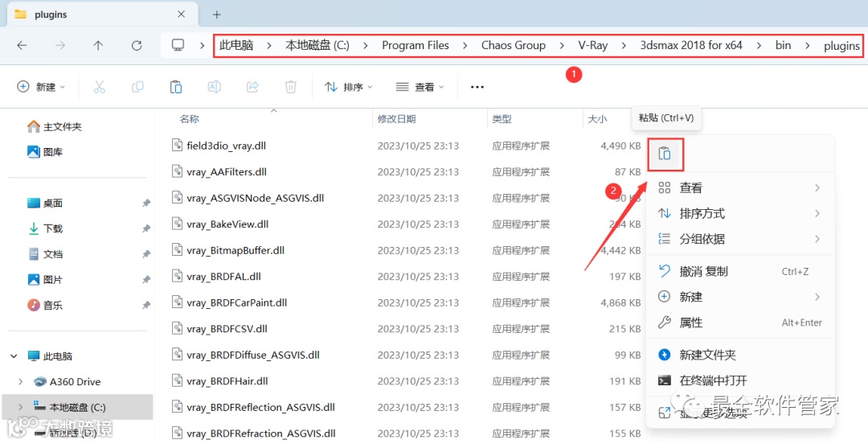Open the 新建 dropdown in toolbar
This screenshot has height=444, width=868.
click(x=42, y=87)
